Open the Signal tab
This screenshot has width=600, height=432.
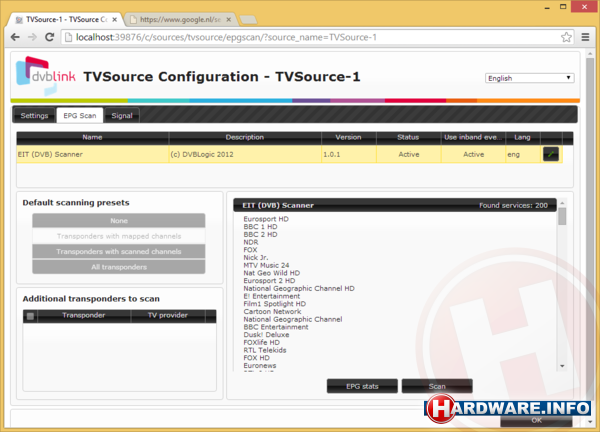[x=124, y=115]
